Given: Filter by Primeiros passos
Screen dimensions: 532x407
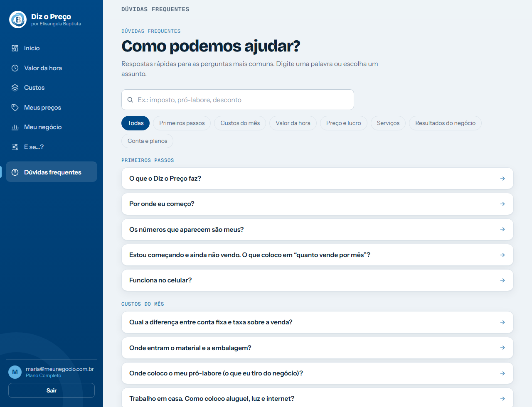Looking at the screenshot, I should (182, 123).
